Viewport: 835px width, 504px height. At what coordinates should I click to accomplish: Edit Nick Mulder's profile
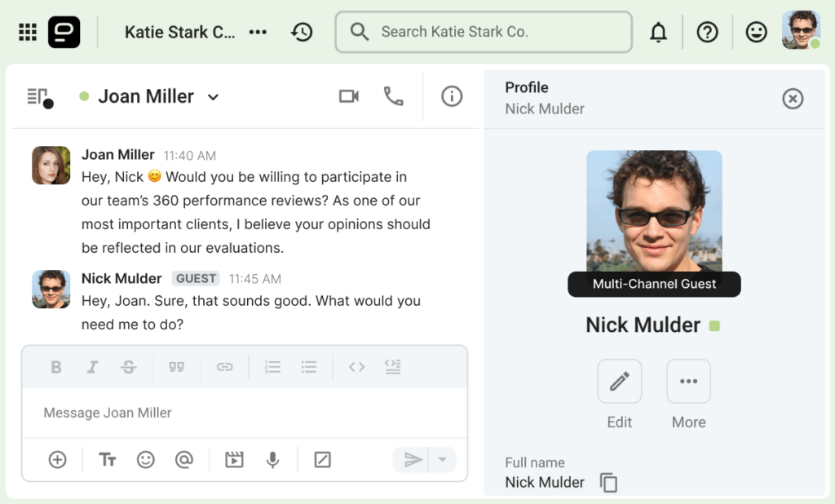[x=619, y=381]
